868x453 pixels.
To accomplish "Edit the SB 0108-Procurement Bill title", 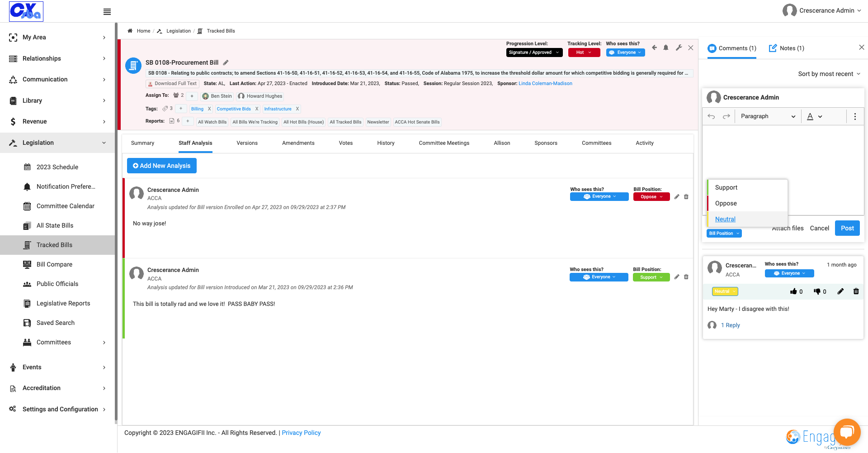I will pos(226,62).
